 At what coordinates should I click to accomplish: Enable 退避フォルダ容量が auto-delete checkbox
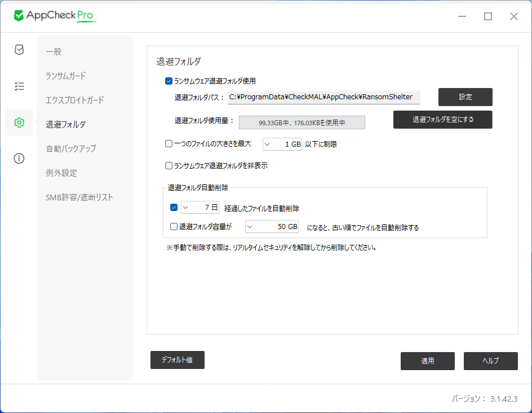point(174,227)
